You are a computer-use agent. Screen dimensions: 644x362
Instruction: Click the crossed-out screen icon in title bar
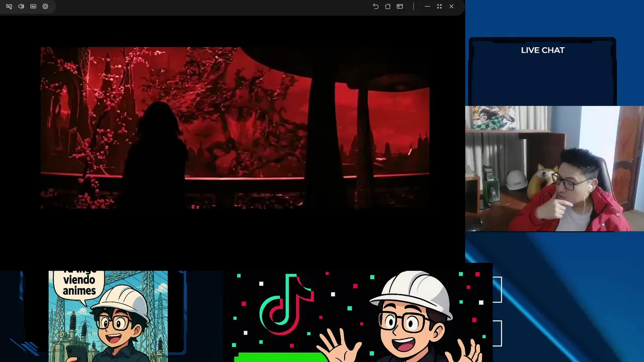9,7
